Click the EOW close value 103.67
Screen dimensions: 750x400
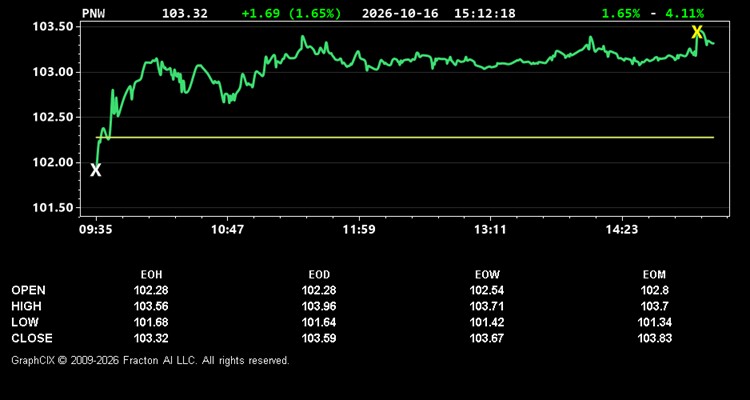click(487, 338)
